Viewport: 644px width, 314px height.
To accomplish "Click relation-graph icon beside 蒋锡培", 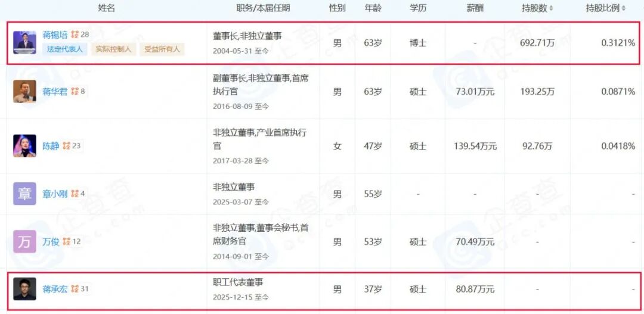I will click(75, 35).
